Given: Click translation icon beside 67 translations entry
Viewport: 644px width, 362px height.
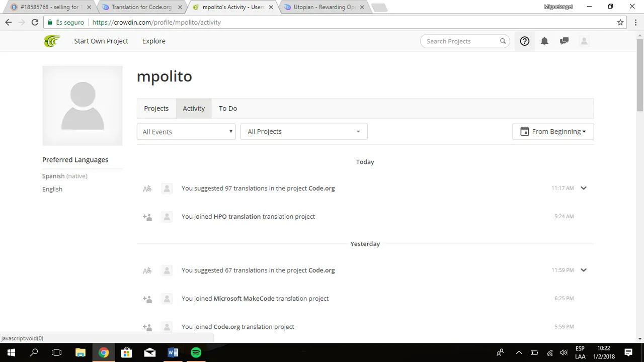Looking at the screenshot, I should coord(147,270).
